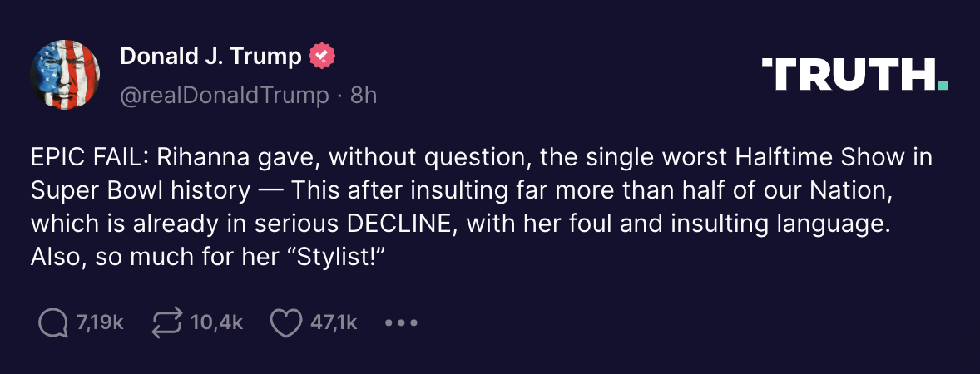Click the green dot in the TRUTH logo
980x374 pixels.
(x=943, y=84)
